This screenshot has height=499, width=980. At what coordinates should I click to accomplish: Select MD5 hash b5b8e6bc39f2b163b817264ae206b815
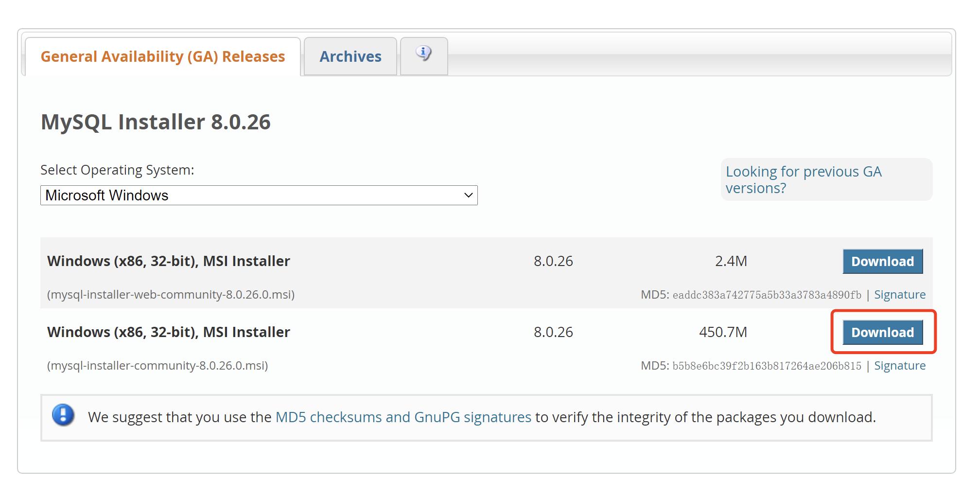click(767, 366)
